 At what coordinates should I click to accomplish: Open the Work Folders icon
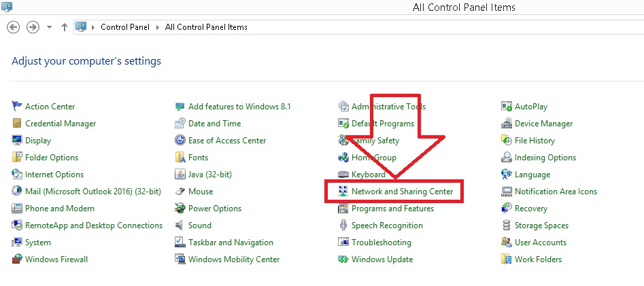pos(507,260)
